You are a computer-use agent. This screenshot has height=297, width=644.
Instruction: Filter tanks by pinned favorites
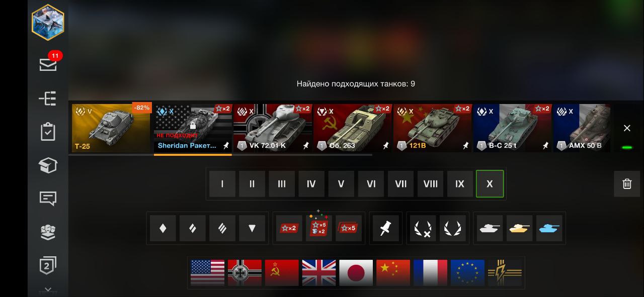pyautogui.click(x=386, y=228)
